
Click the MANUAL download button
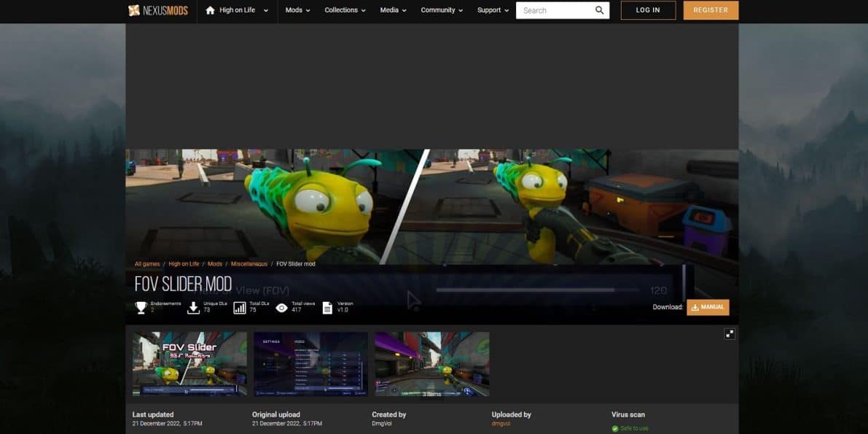708,307
